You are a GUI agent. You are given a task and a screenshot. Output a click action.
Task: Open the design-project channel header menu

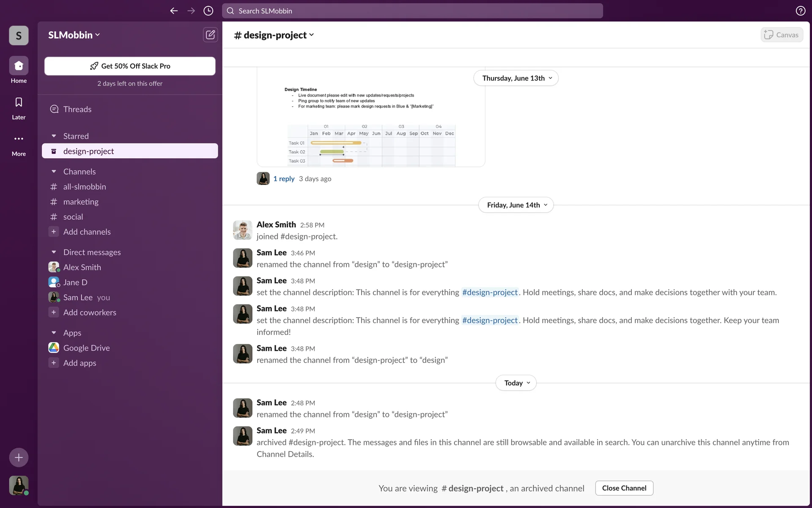click(274, 35)
